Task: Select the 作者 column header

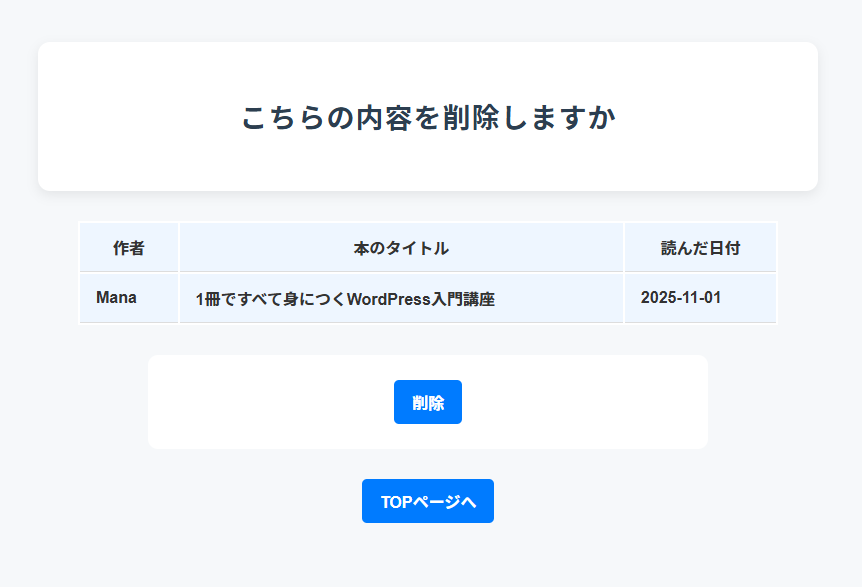Action: [x=128, y=248]
